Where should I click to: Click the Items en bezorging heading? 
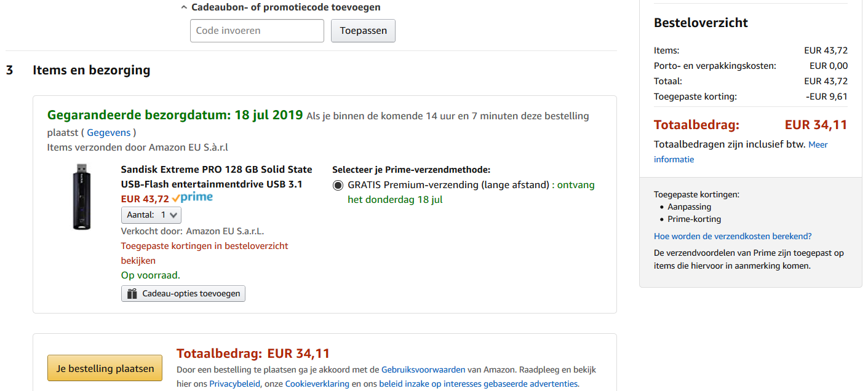91,70
